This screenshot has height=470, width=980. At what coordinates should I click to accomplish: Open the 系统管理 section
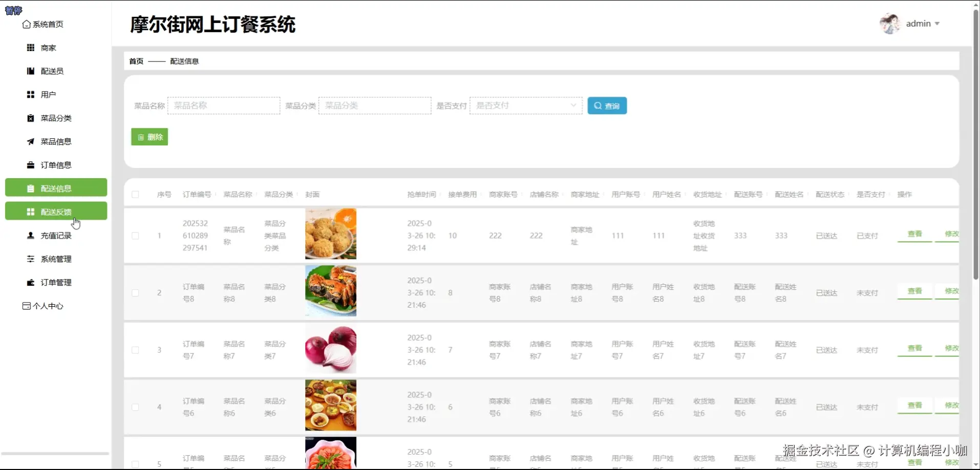(56, 259)
